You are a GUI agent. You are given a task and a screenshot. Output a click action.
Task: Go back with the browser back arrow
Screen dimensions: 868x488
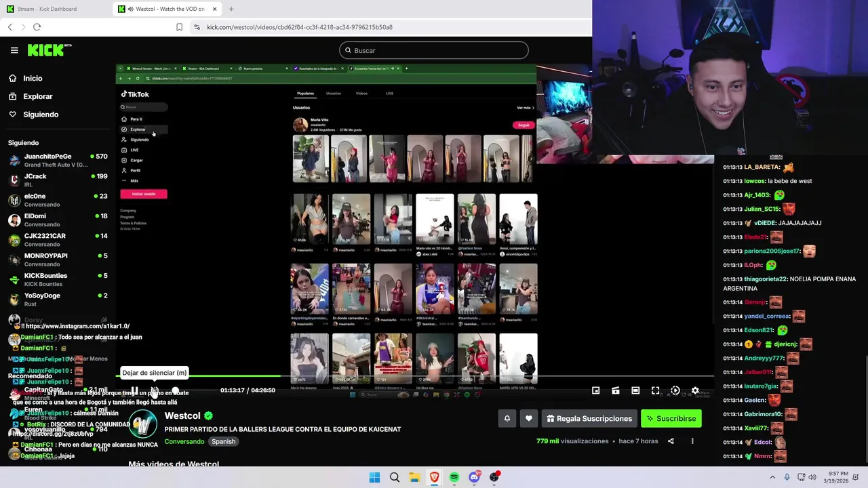pyautogui.click(x=9, y=27)
